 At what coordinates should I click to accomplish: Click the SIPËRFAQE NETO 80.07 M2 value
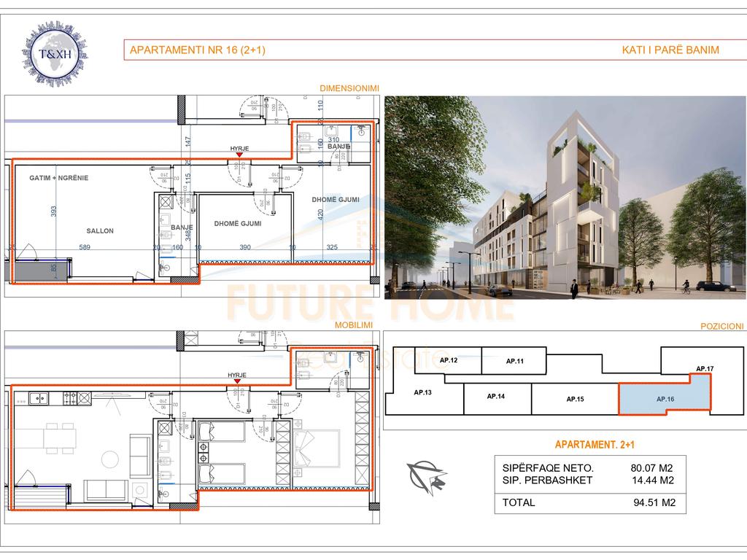click(x=651, y=468)
